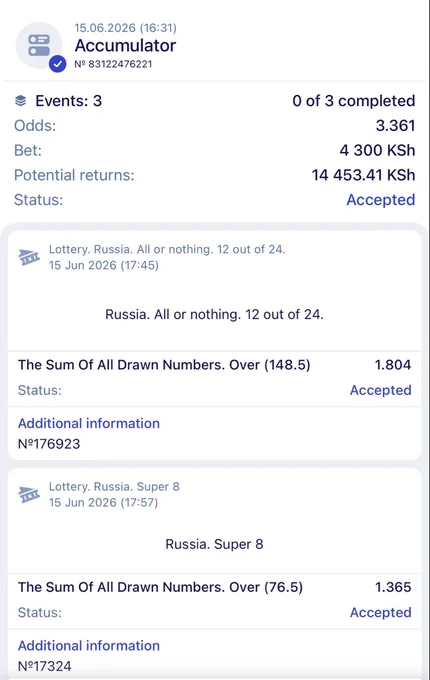This screenshot has height=680, width=430.
Task: Open Russia. All or nothing. 12 out of 24. event
Action: click(215, 314)
